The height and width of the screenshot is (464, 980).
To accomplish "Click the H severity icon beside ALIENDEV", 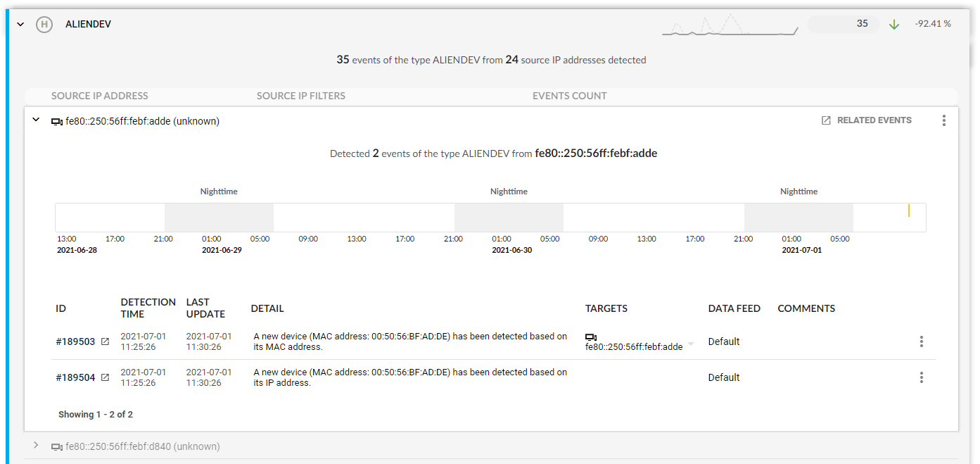I will click(x=44, y=24).
